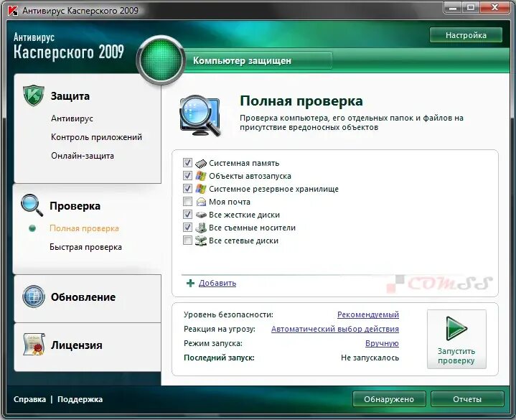Click the Не запускалось last run value

370,358
